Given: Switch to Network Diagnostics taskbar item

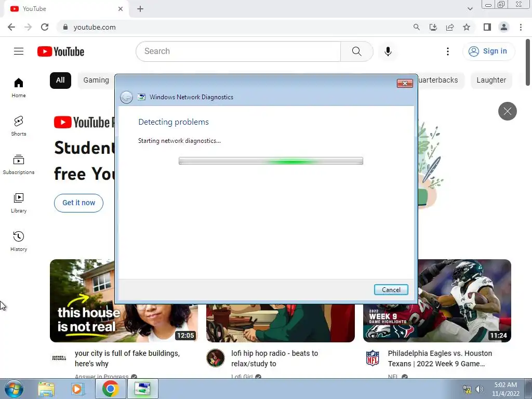Looking at the screenshot, I should pos(142,389).
